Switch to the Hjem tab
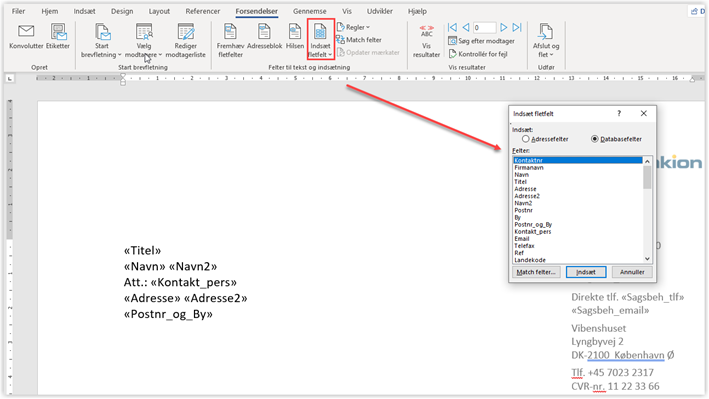 pos(50,11)
